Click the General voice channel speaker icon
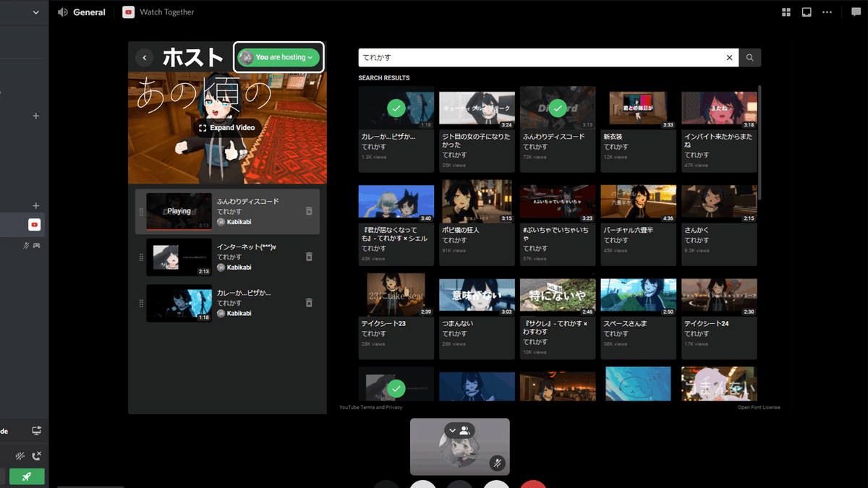Image resolution: width=868 pixels, height=488 pixels. [x=62, y=12]
